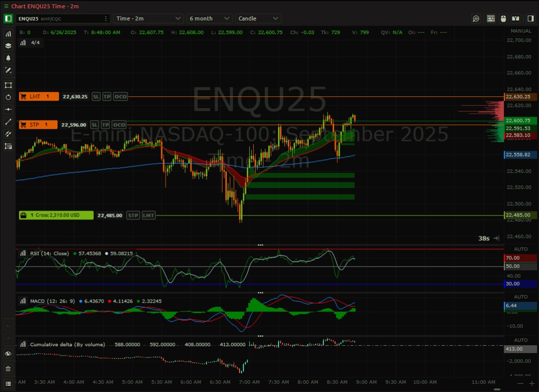539x392 pixels.
Task: Add SL to the LMT order
Action: (96, 96)
